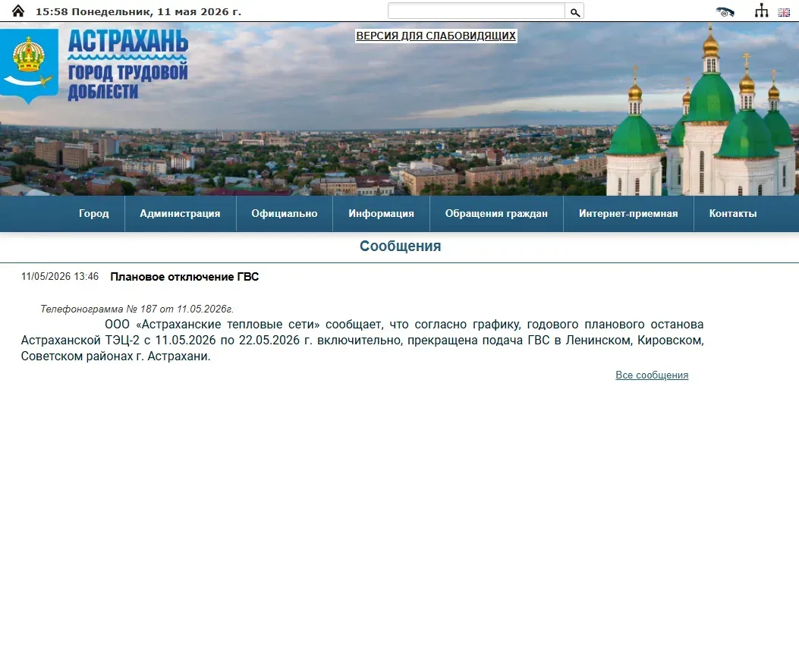Open ВЕРСИЯ ДЛЯ СЛАБОВИДЯЩИХ link

[x=436, y=36]
